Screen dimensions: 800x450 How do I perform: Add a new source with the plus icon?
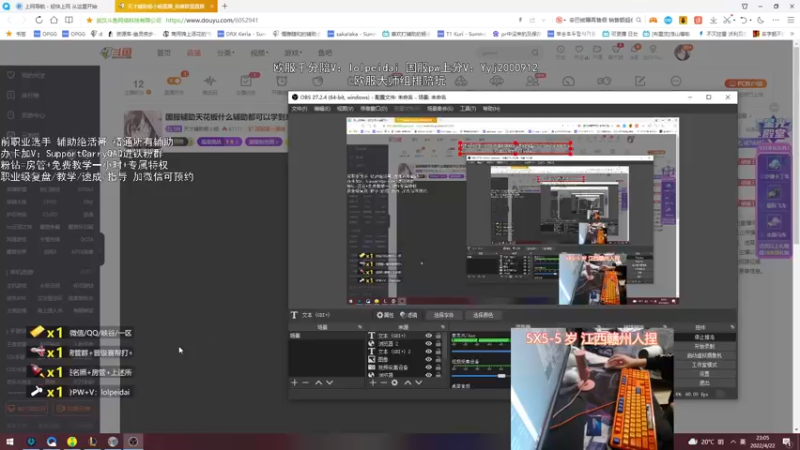coord(372,382)
